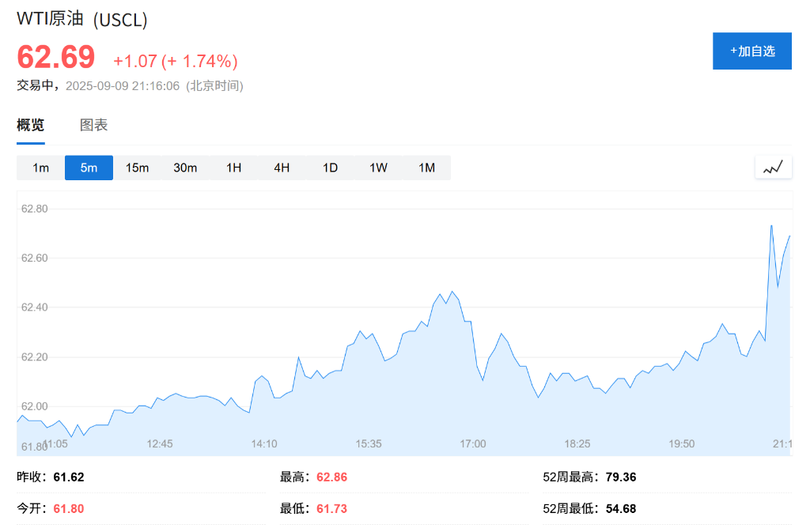Click the change value +1.07 (+ 1.74%)

click(x=176, y=61)
